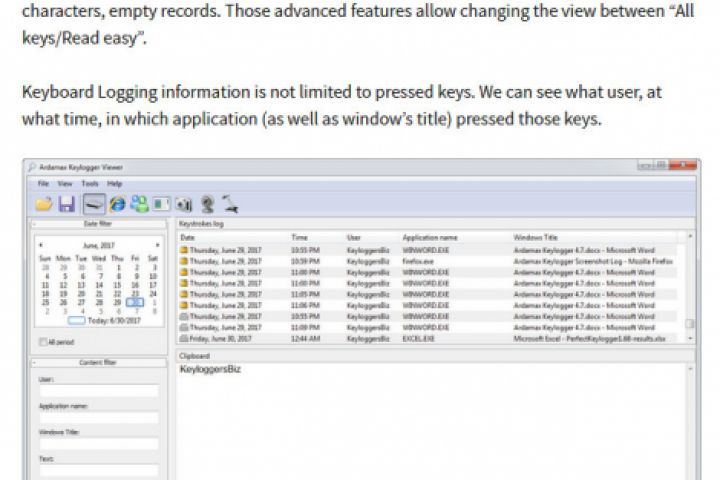Viewport: 720px width, 480px height.
Task: Go to previous month in calendar
Action: pyautogui.click(x=41, y=245)
